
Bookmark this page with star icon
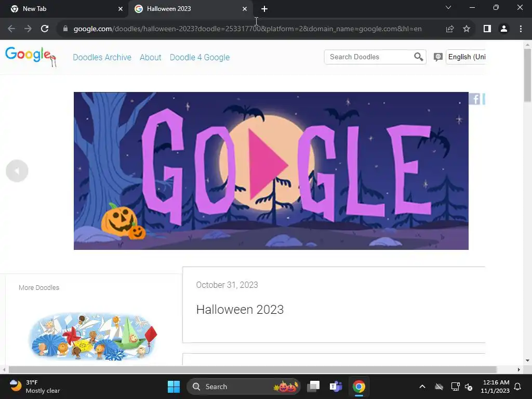[467, 29]
